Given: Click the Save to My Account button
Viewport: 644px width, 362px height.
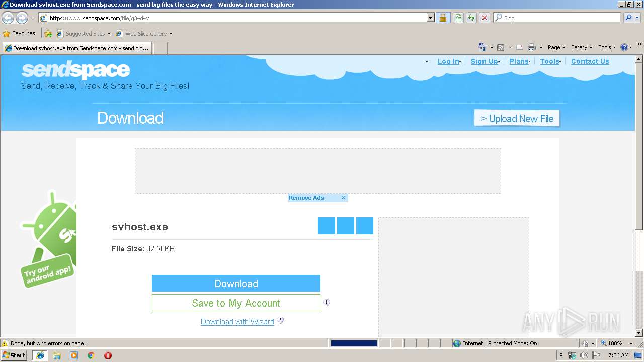Looking at the screenshot, I should [x=236, y=303].
